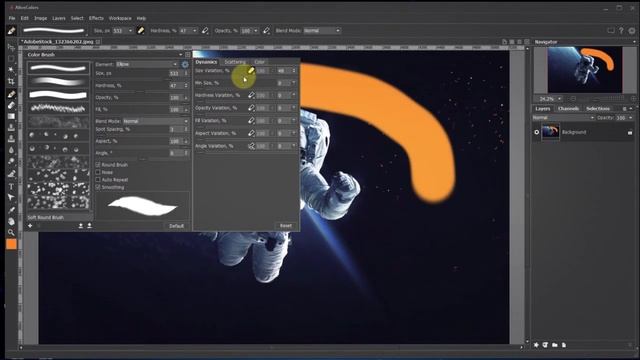Click the Reset button
The image size is (640, 360).
coord(286,226)
